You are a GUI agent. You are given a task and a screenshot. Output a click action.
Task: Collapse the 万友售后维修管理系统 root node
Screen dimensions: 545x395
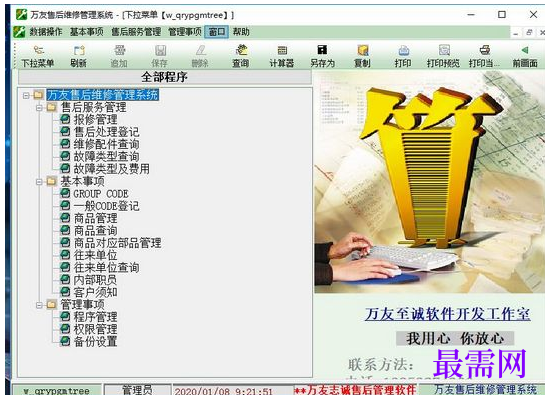[26, 95]
